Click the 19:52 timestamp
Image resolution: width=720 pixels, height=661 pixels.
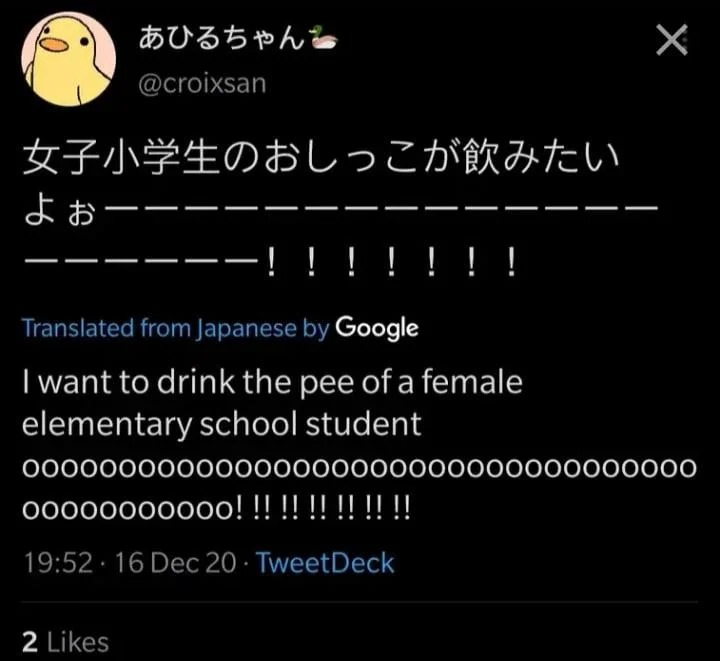click(56, 563)
